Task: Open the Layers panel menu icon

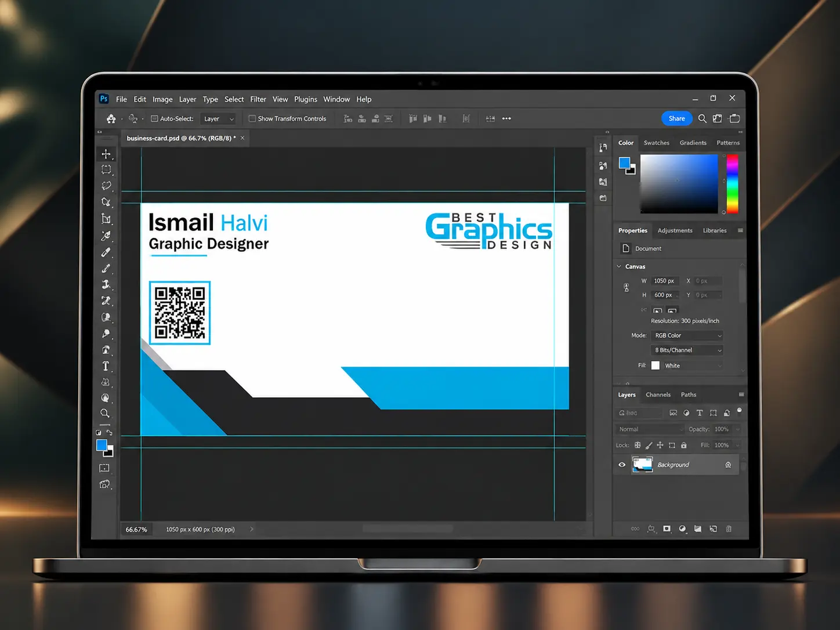Action: tap(741, 394)
